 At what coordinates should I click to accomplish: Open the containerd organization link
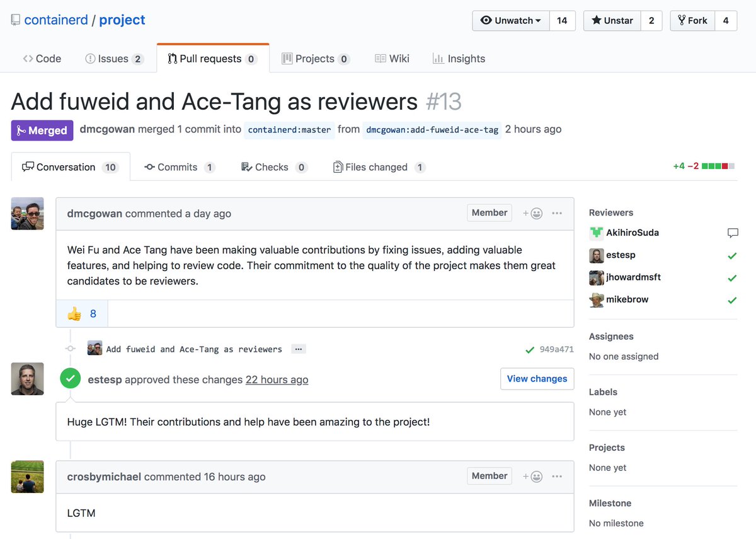56,20
